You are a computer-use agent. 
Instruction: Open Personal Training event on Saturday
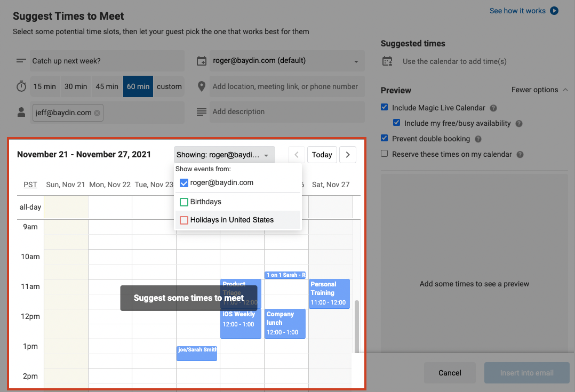click(329, 294)
